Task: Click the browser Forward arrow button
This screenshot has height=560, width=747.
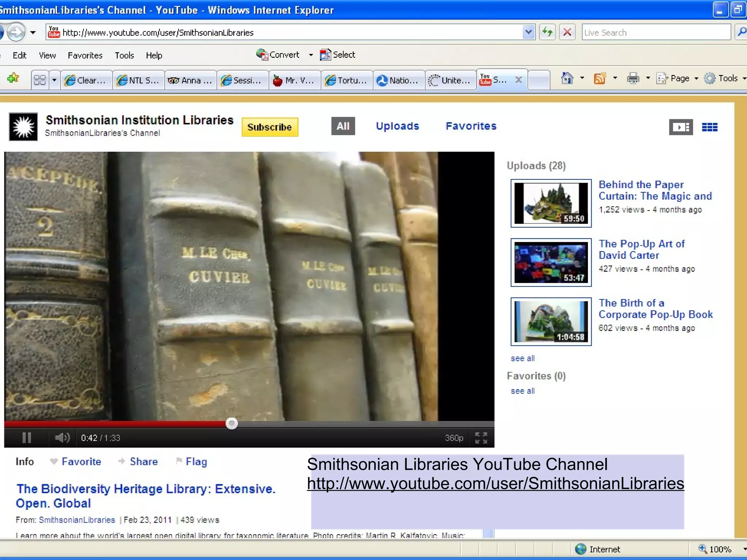Action: 16,32
